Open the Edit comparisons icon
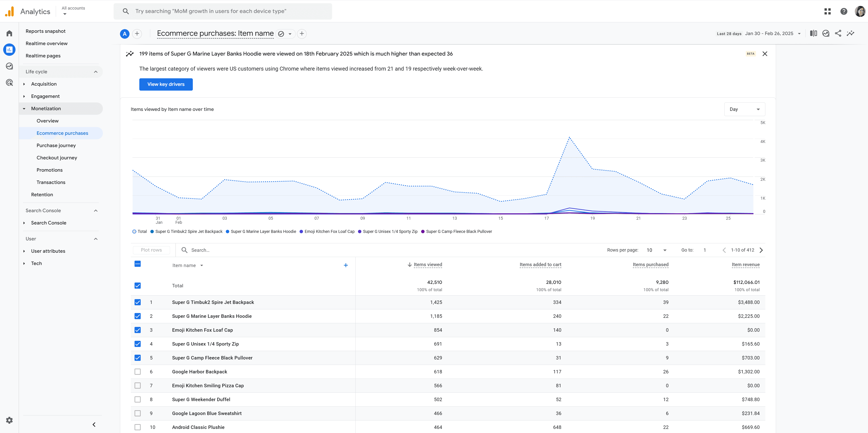 click(x=813, y=33)
